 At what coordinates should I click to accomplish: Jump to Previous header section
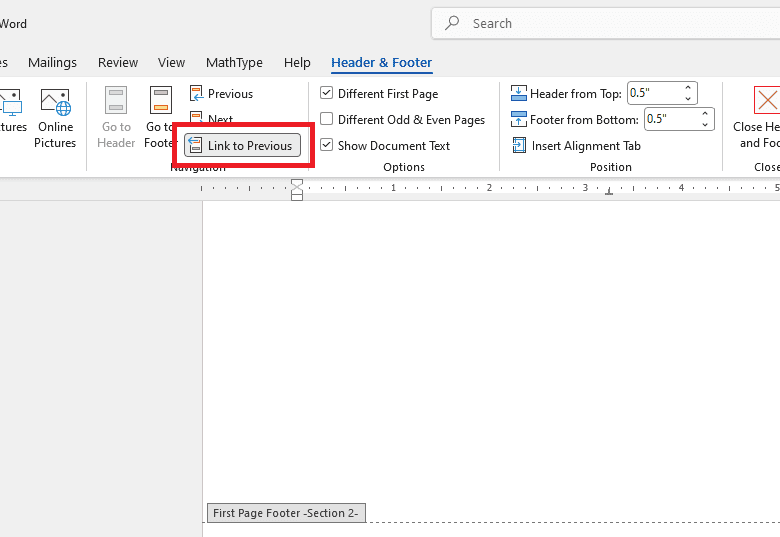point(221,93)
